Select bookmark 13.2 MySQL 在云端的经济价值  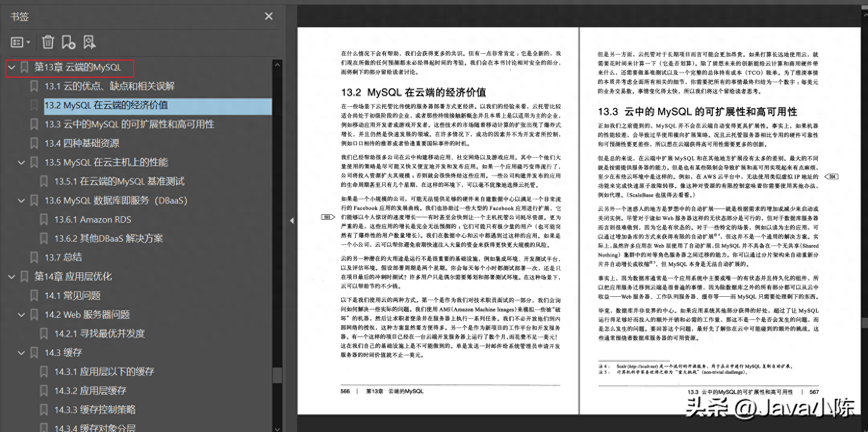[106, 105]
